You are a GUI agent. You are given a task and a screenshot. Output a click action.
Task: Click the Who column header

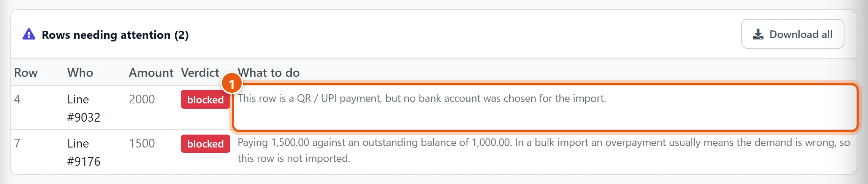[x=80, y=73]
